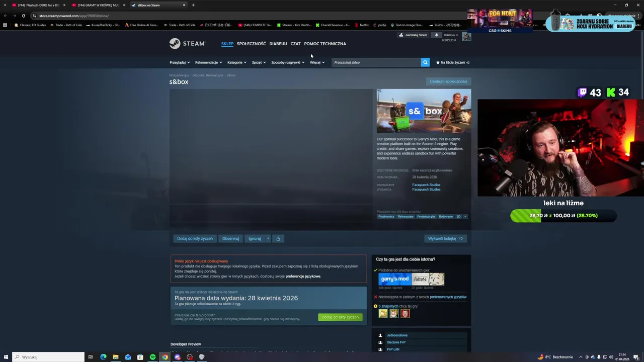
Task: Open Na liście życzeń wishlist link
Action: coord(453,62)
